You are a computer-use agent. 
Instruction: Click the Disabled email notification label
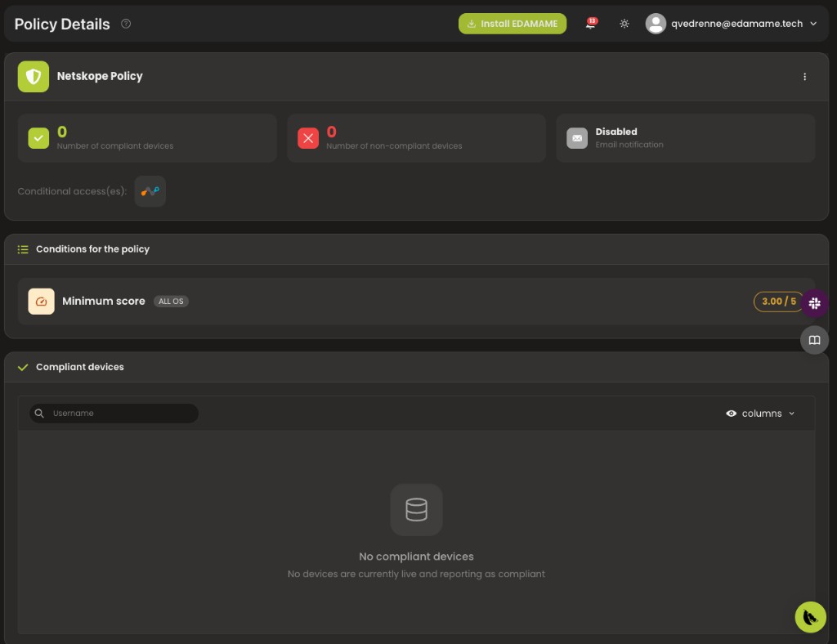616,132
